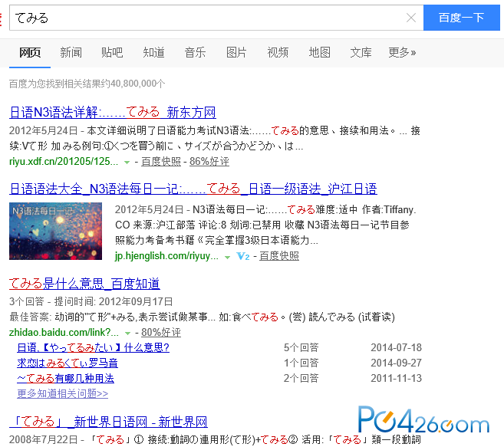Viewport: 504px width, 447px height.
Task: Click 更多知道相关问题>> link
Action: (63, 393)
